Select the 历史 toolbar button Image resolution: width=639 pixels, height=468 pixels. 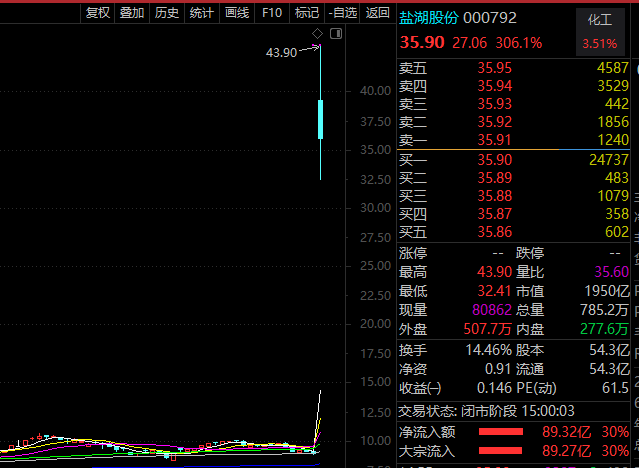pos(167,13)
